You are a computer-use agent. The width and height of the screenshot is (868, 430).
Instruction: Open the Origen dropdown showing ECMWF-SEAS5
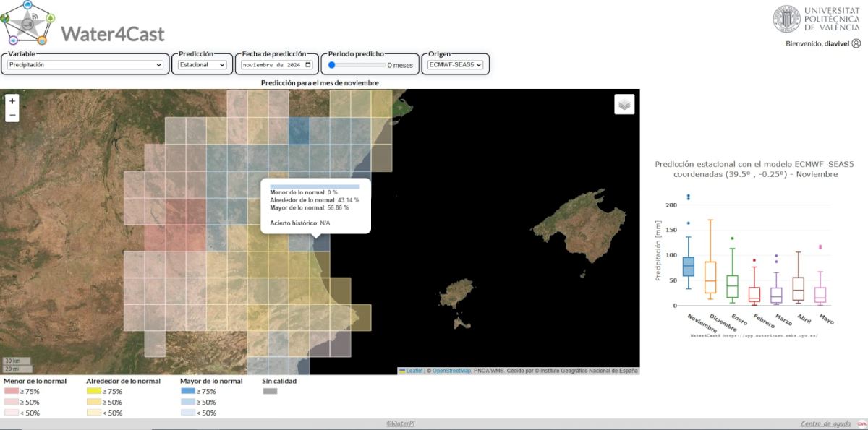(x=455, y=65)
